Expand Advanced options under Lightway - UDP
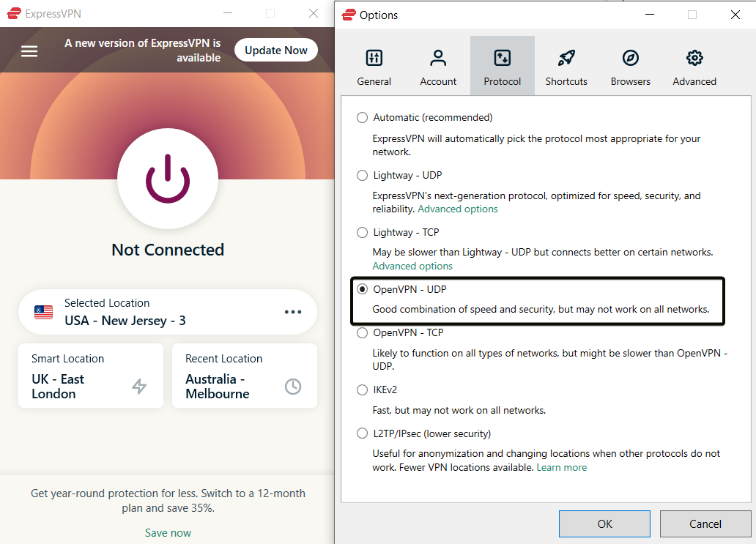The image size is (756, 544). pyautogui.click(x=458, y=209)
